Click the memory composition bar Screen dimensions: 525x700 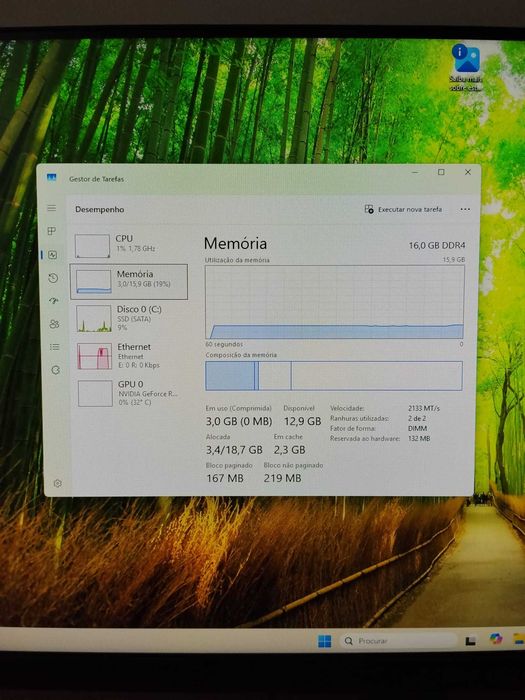click(333, 375)
